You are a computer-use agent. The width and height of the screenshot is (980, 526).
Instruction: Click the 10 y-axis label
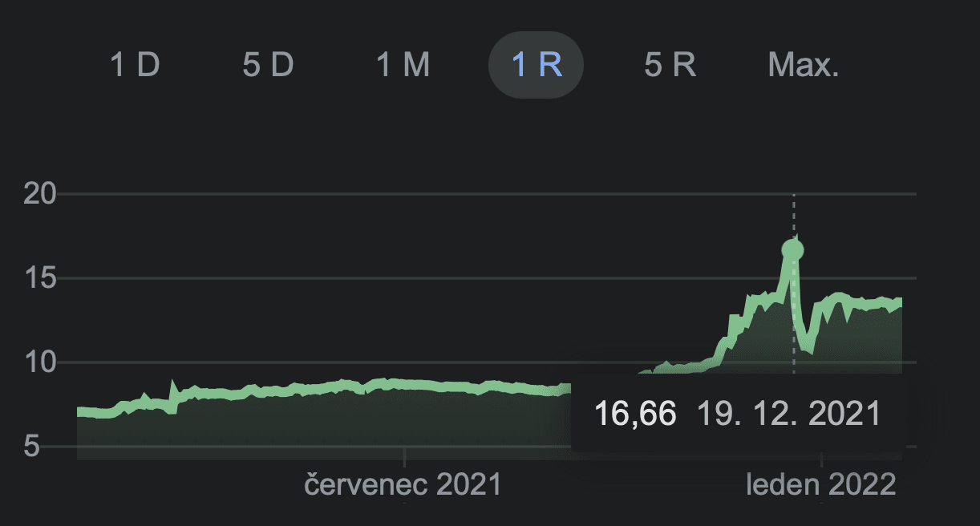42,362
